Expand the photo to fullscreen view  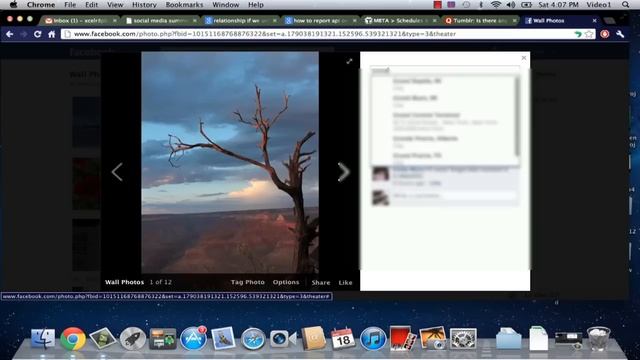[349, 61]
